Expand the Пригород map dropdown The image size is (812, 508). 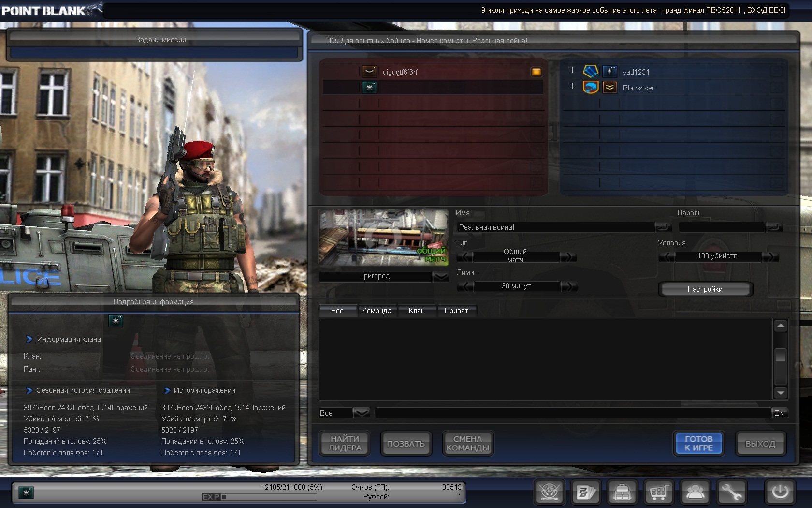(440, 277)
